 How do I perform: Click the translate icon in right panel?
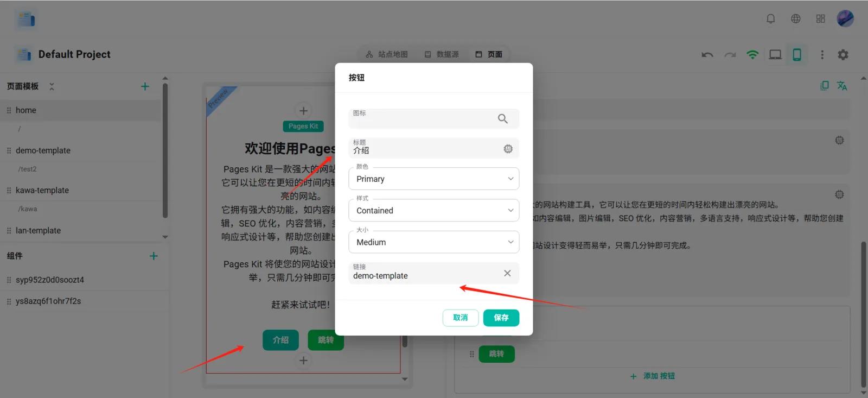[x=842, y=86]
